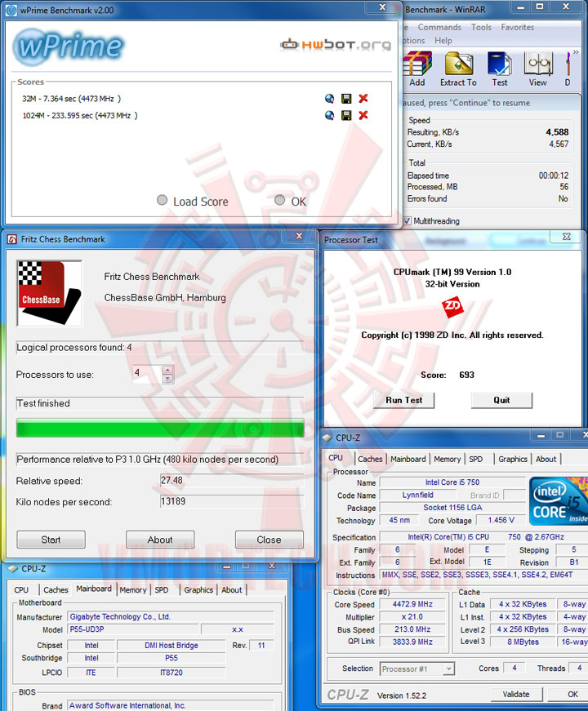This screenshot has width=588, height=711.
Task: Switch to Caches tab in right CPU-Z
Action: [x=370, y=459]
